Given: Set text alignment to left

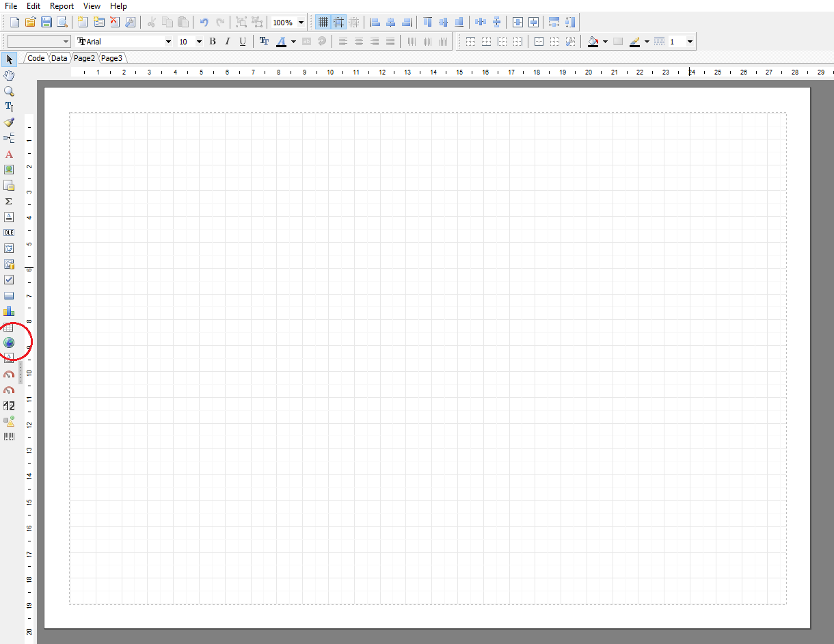Looking at the screenshot, I should point(343,41).
